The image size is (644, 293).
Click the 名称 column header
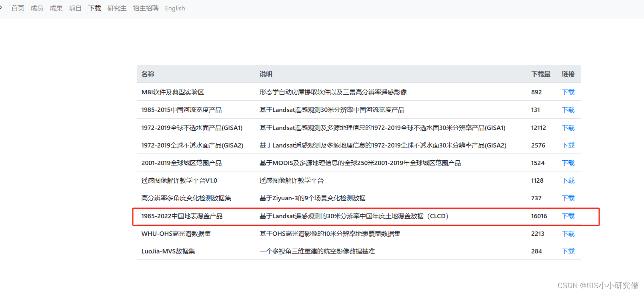point(148,74)
